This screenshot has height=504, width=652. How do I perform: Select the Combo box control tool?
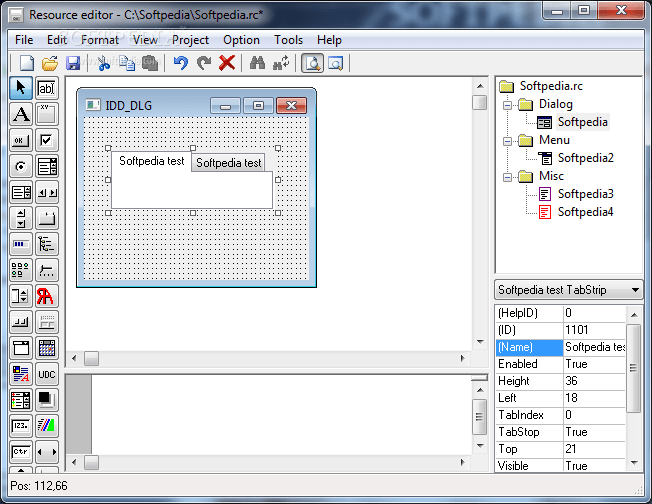tap(47, 166)
